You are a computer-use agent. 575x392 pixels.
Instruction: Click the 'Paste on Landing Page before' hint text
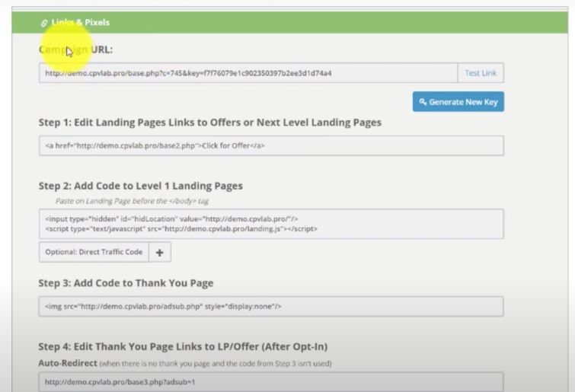pos(132,201)
